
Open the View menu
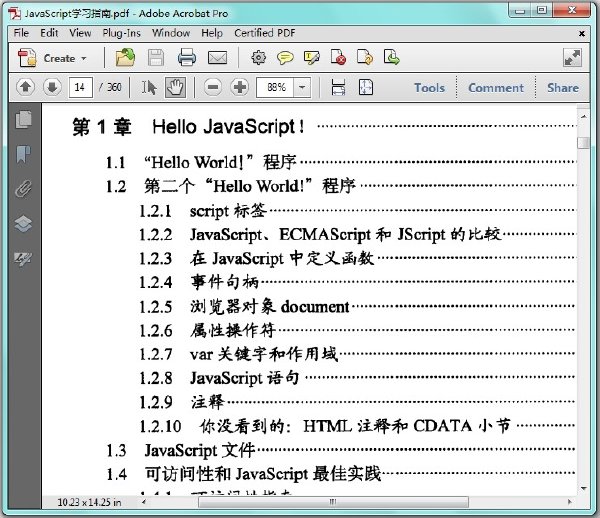coord(80,33)
